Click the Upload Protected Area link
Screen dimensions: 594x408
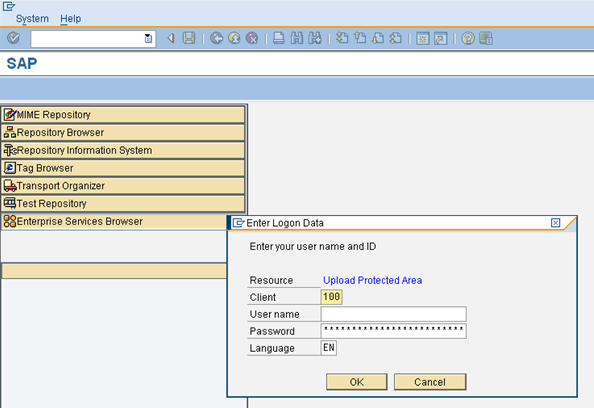pos(372,280)
